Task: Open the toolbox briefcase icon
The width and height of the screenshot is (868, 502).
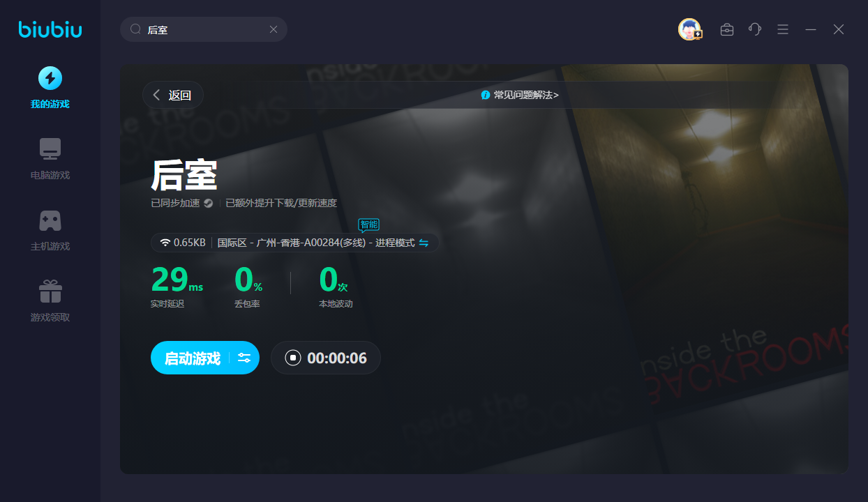Action: pyautogui.click(x=727, y=29)
